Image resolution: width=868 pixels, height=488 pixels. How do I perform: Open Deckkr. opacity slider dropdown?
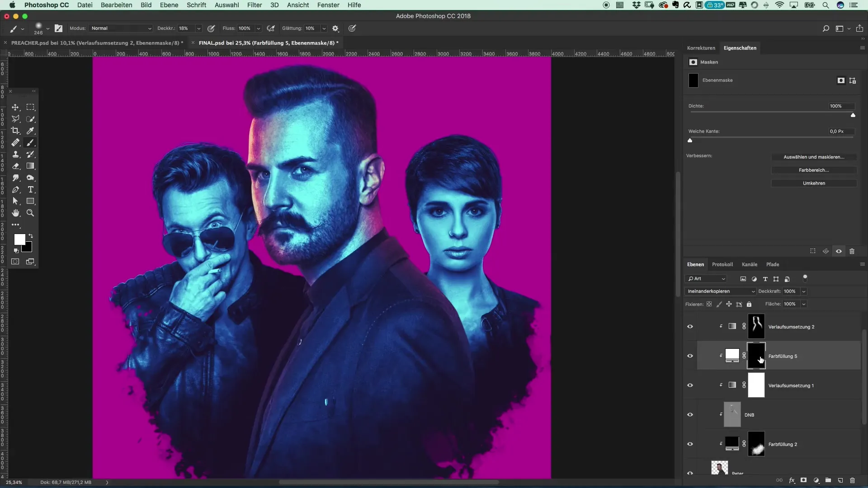pos(198,28)
